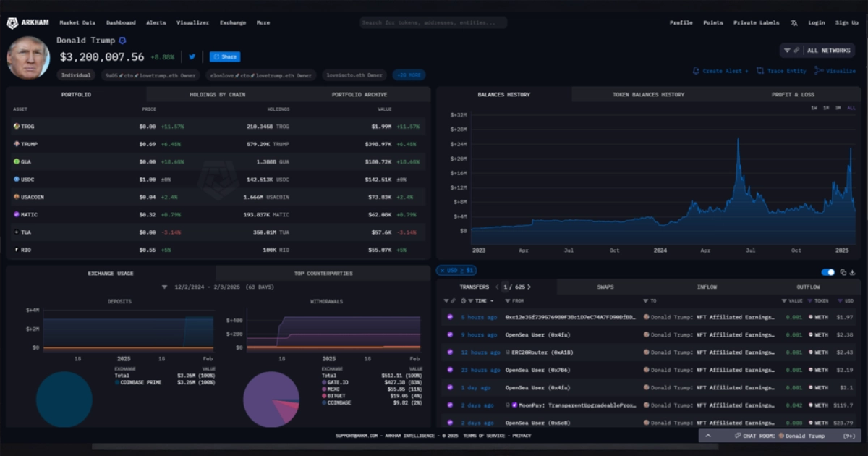Click the link icon next to All Networks
The height and width of the screenshot is (456, 868).
(x=796, y=51)
